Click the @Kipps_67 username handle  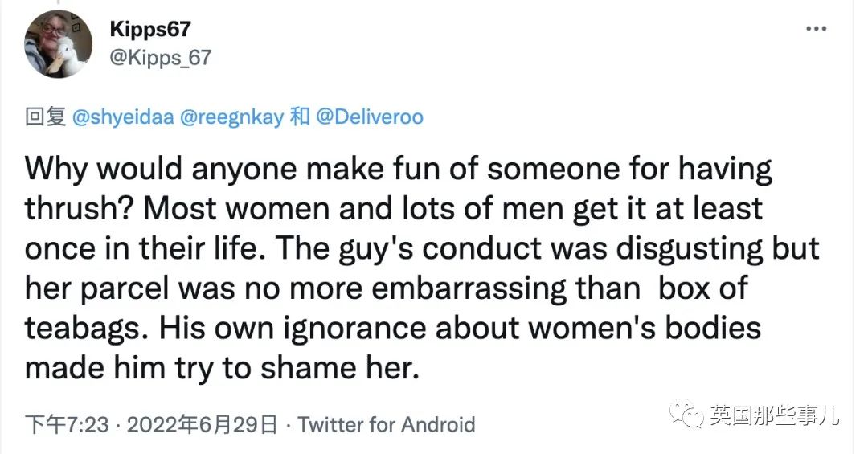tap(159, 58)
